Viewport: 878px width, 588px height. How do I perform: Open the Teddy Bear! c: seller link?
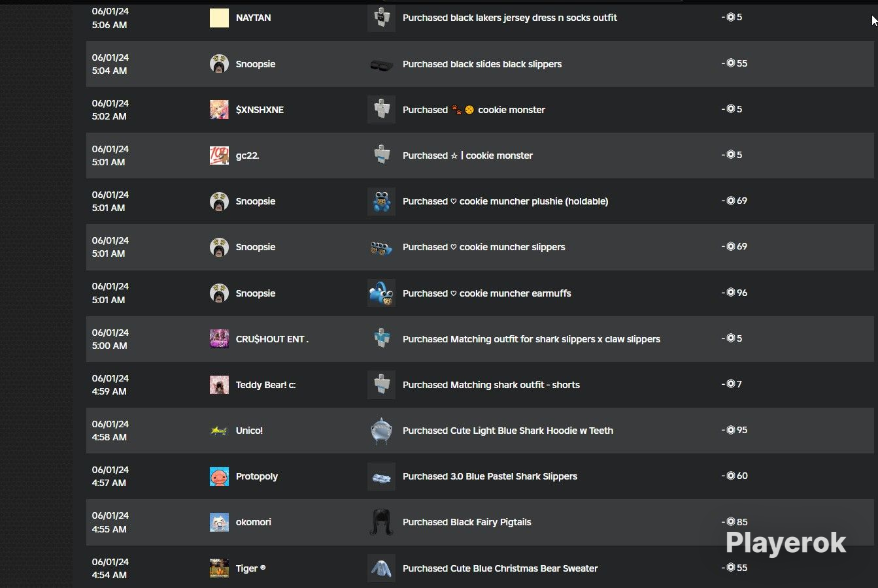(x=265, y=385)
